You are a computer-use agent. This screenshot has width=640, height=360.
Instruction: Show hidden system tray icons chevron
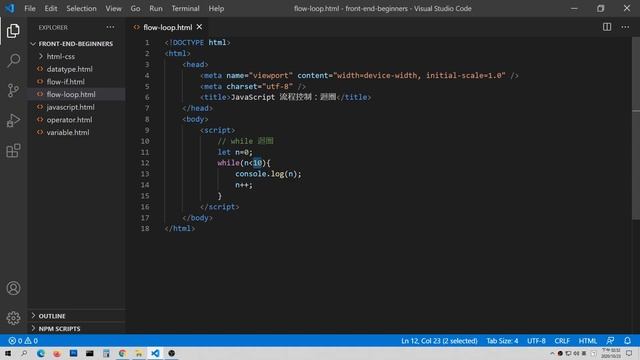pos(552,353)
